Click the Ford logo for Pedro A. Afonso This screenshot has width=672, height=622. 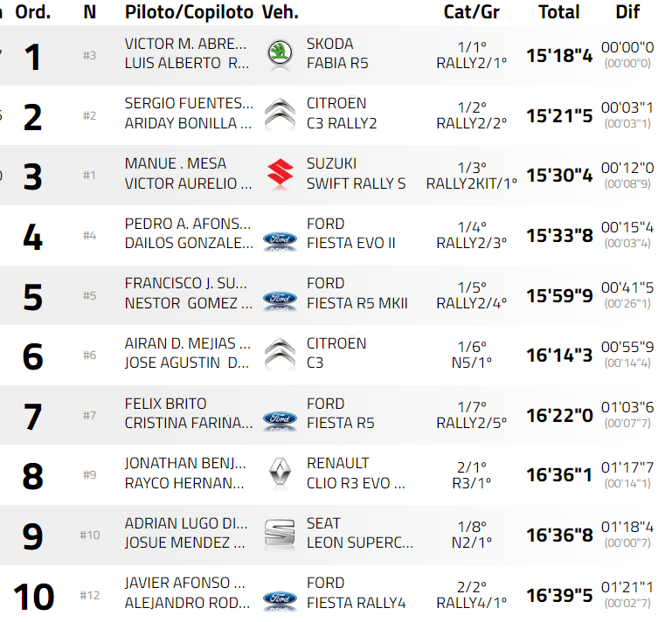pyautogui.click(x=280, y=240)
